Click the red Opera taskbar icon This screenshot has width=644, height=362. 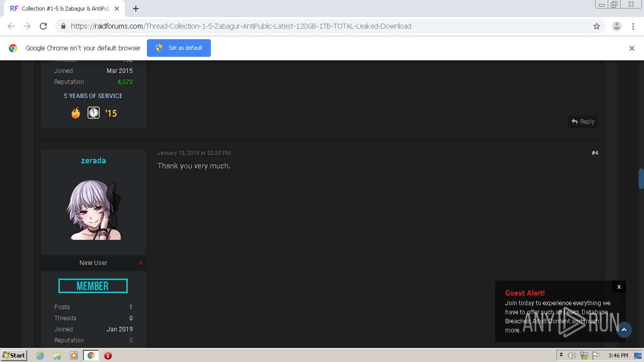[108, 355]
